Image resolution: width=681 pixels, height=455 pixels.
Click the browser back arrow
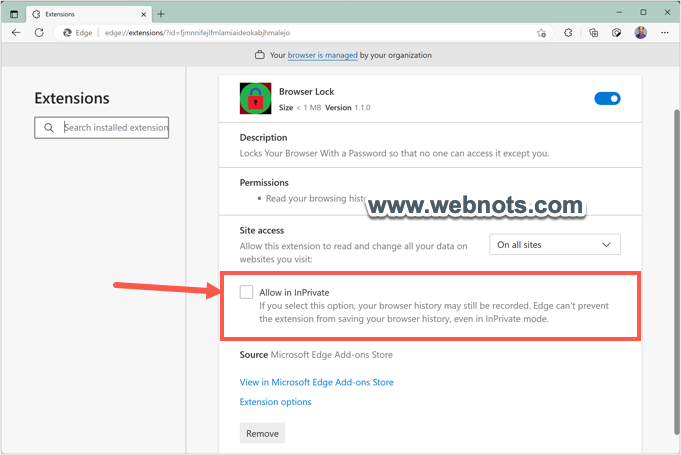[16, 32]
